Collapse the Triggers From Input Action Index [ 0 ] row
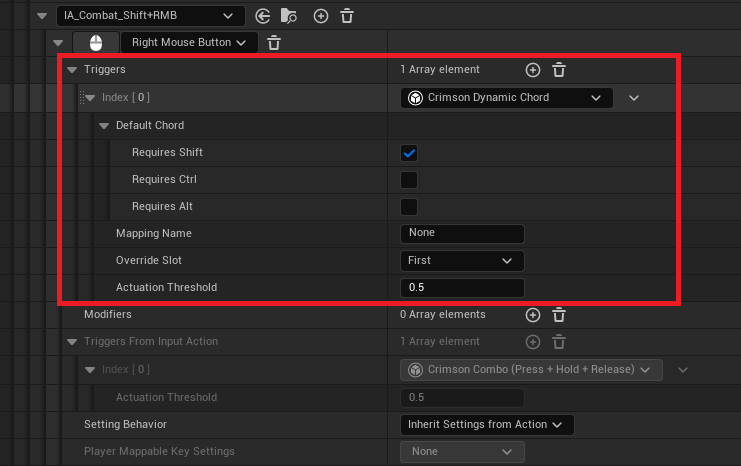The image size is (741, 466). click(90, 370)
